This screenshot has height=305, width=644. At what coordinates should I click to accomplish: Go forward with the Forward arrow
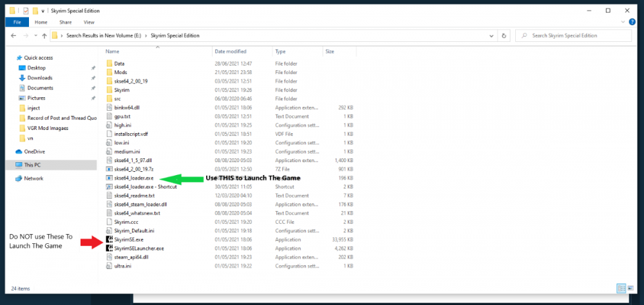pos(26,36)
